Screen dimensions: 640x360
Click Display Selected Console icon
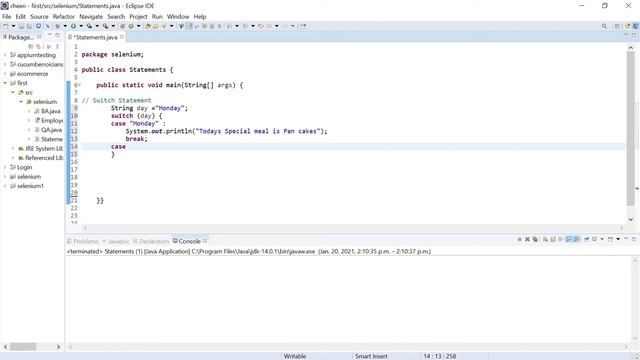point(594,239)
